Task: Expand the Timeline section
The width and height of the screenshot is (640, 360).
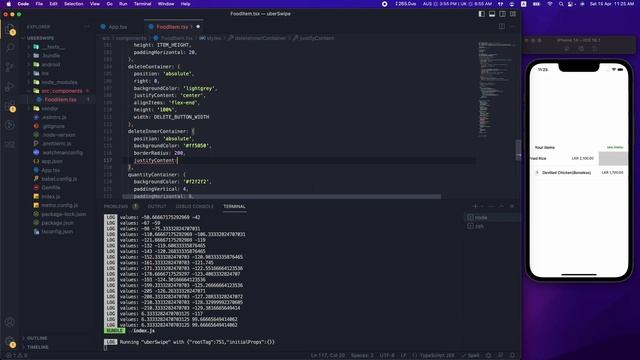Action: [38, 347]
